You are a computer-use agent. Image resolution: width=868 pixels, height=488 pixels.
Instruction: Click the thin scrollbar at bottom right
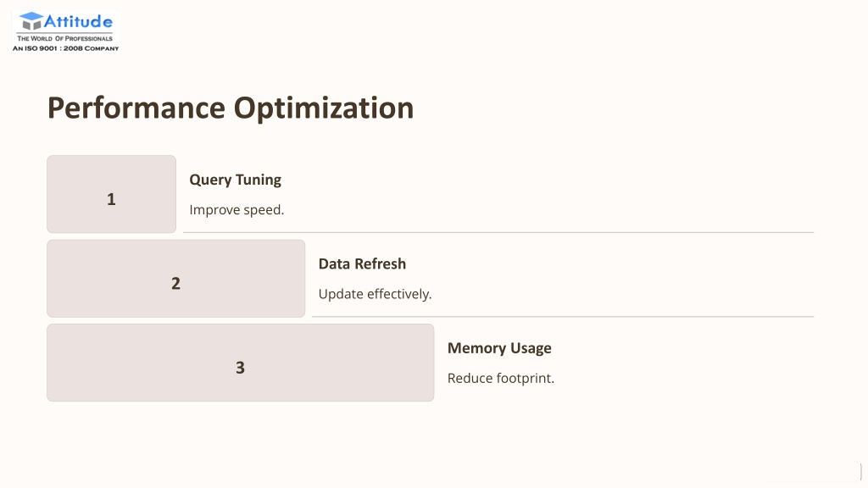click(x=861, y=472)
